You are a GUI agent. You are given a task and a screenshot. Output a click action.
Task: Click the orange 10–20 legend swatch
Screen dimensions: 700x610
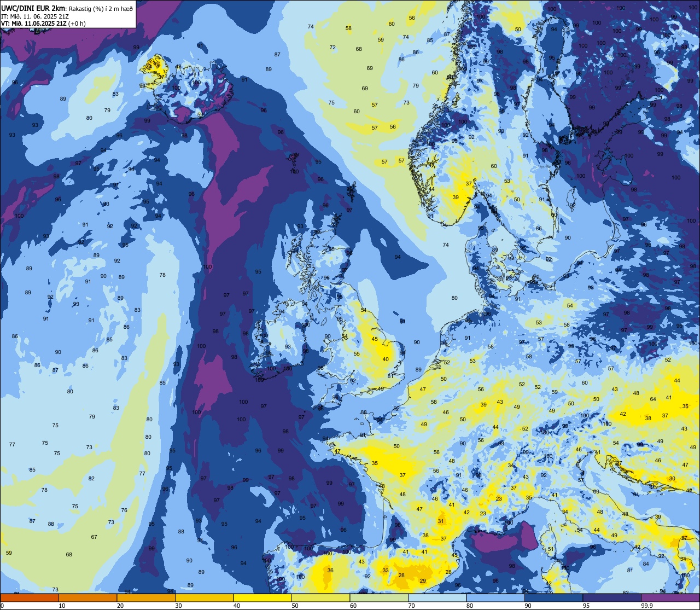point(87,597)
